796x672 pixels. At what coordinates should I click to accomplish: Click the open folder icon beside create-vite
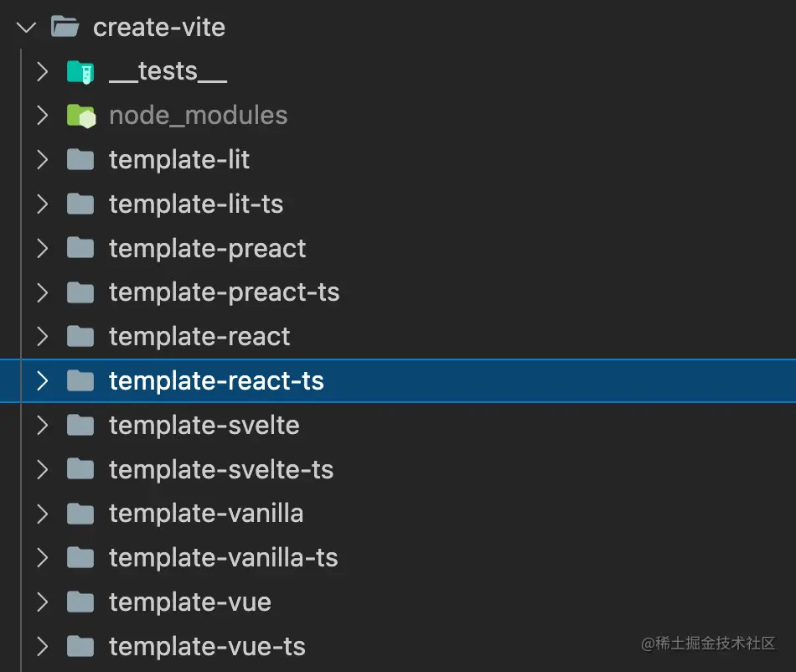tap(65, 27)
